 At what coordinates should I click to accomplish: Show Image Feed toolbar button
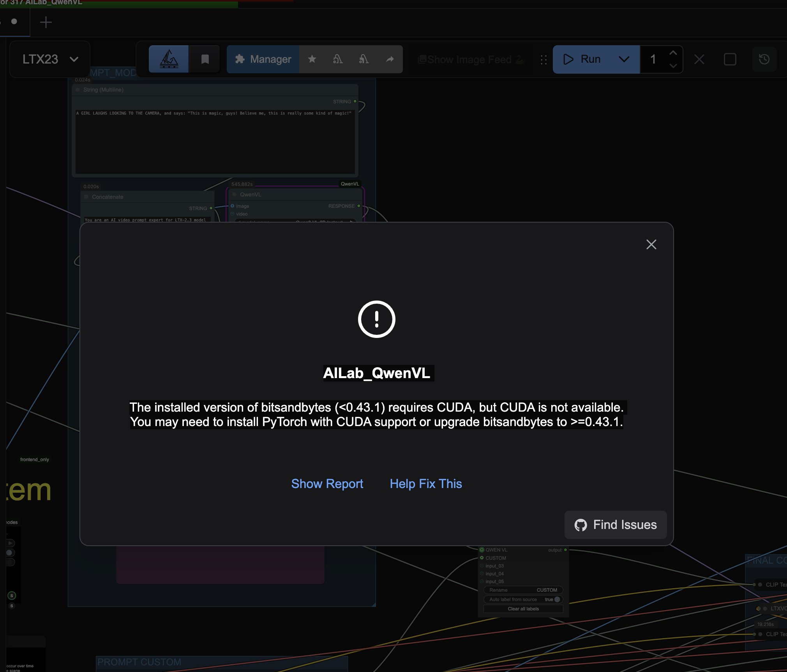pos(471,60)
